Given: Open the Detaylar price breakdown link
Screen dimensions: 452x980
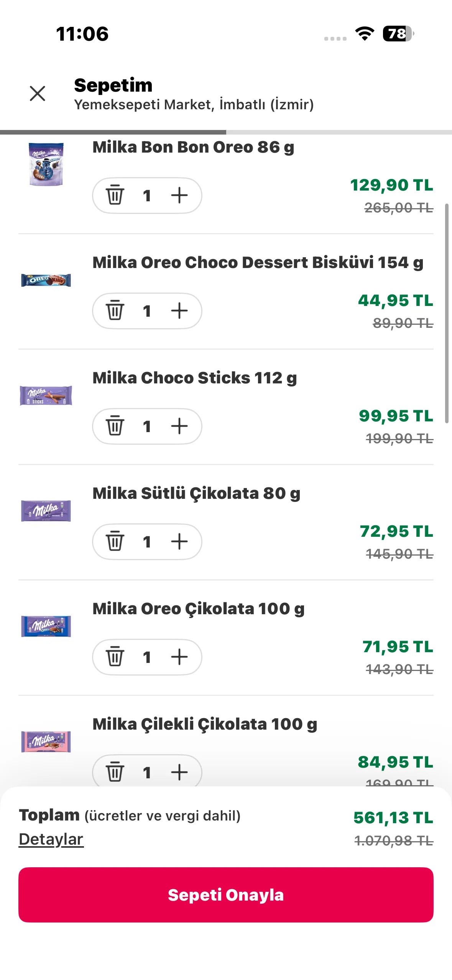Looking at the screenshot, I should tap(51, 839).
